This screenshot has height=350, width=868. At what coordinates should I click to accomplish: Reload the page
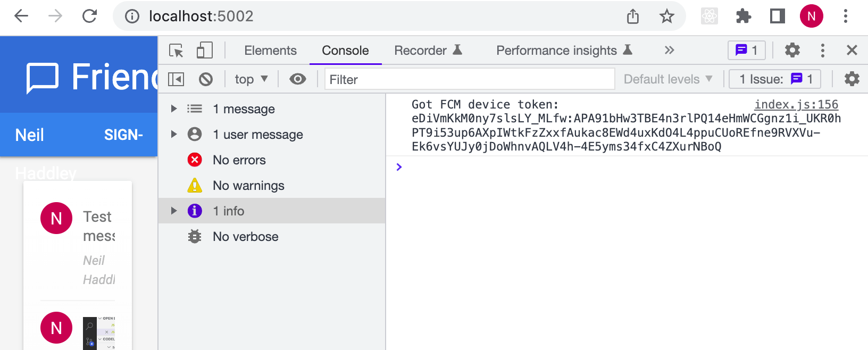click(89, 16)
